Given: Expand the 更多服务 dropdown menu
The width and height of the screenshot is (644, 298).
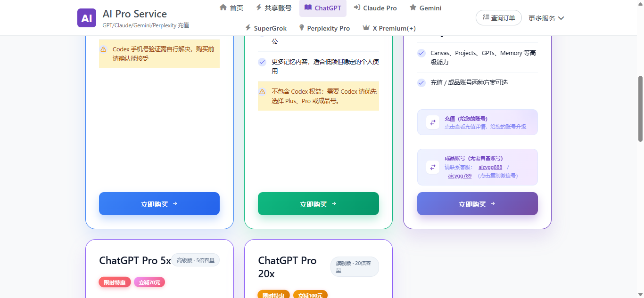Looking at the screenshot, I should 546,18.
